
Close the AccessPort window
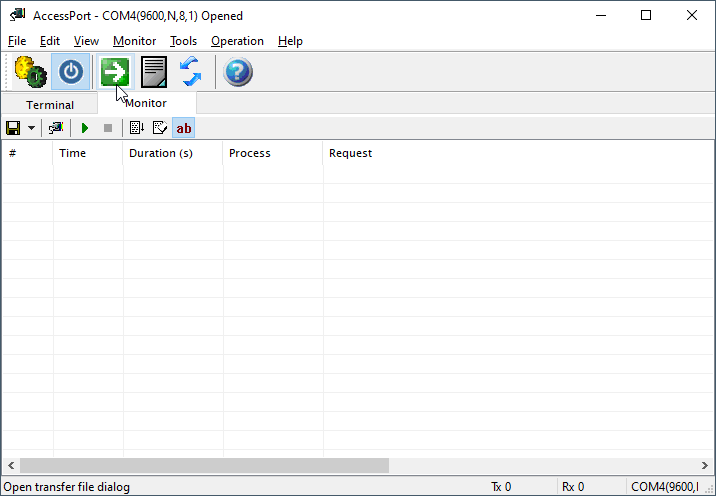click(x=691, y=16)
